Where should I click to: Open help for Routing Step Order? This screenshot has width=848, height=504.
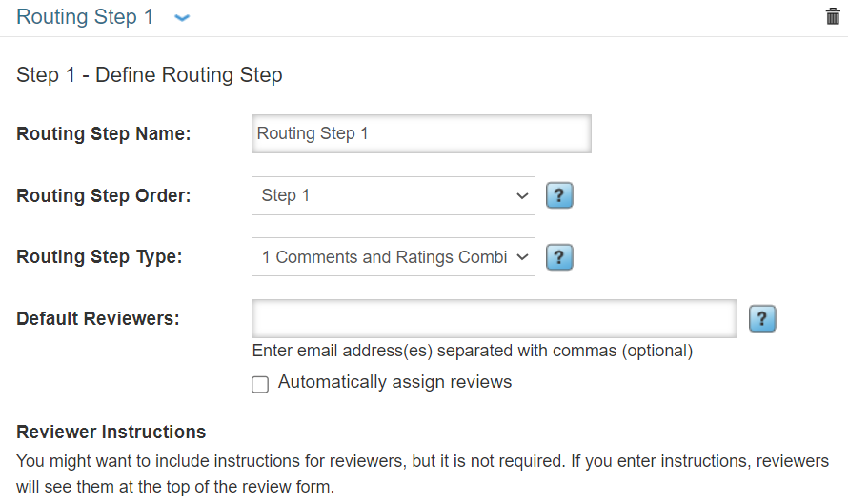point(558,196)
